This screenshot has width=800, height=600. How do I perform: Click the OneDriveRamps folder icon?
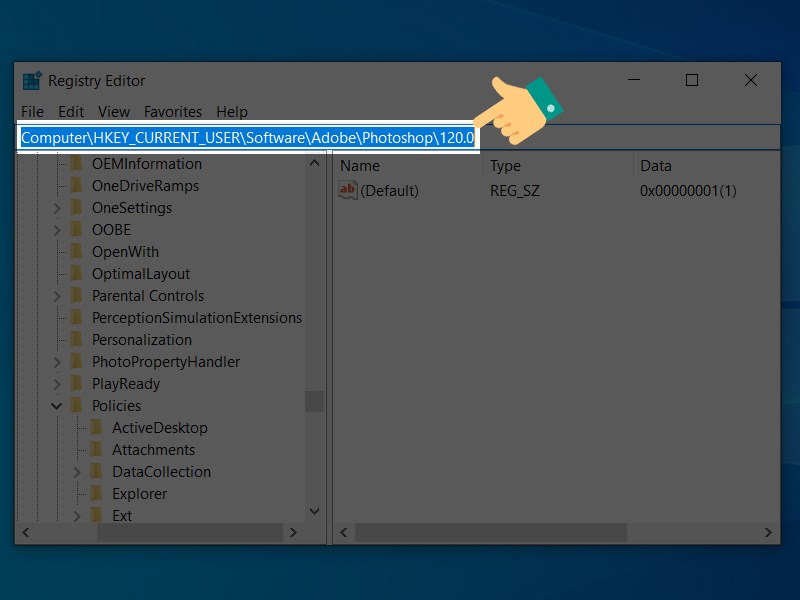point(77,185)
